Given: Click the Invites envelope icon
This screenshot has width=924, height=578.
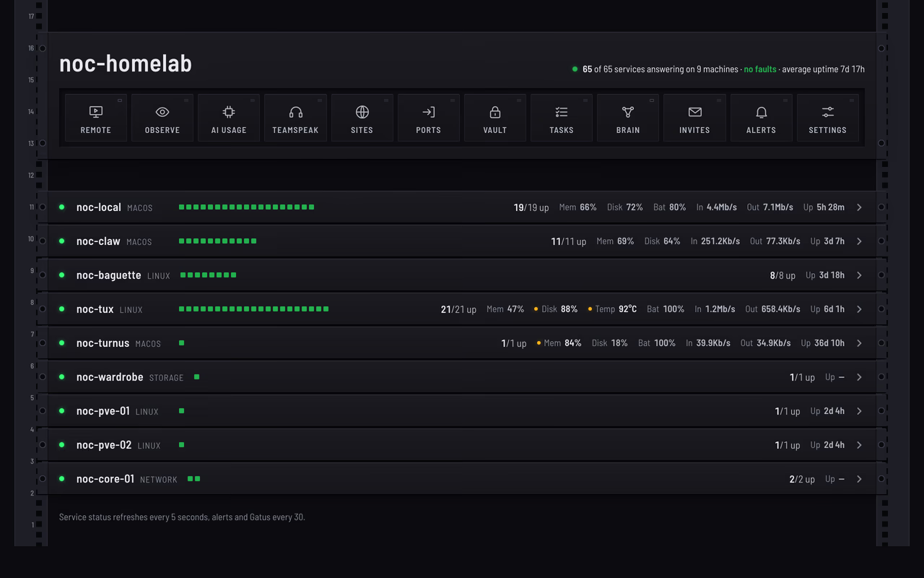Looking at the screenshot, I should pos(694,112).
